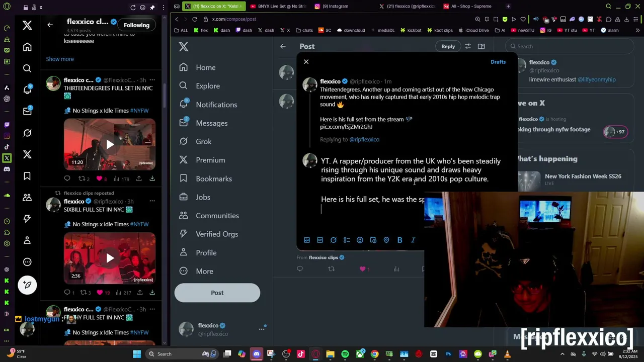The image size is (644, 362).
Task: Open the kickbot bookmark
Action: tap(411, 30)
